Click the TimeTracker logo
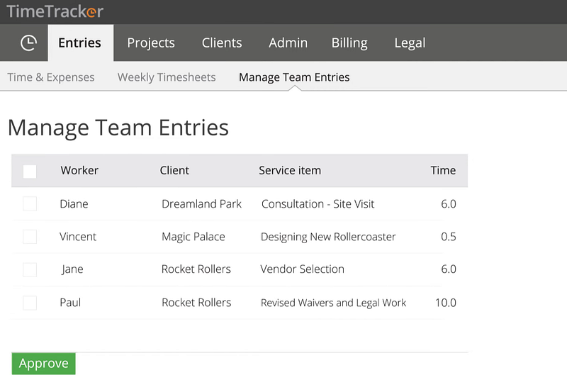Screen dimensions: 567x392 (55, 11)
